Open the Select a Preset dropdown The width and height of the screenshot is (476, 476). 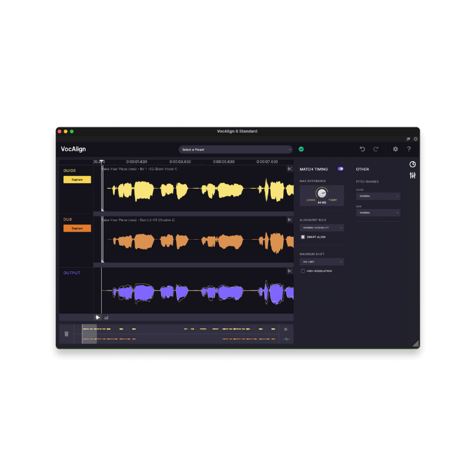(234, 149)
